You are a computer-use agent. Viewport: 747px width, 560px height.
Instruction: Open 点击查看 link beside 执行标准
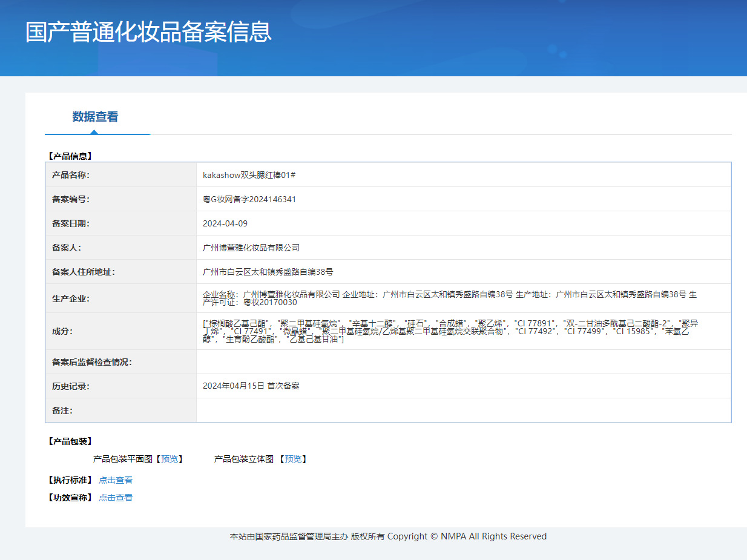pos(116,480)
